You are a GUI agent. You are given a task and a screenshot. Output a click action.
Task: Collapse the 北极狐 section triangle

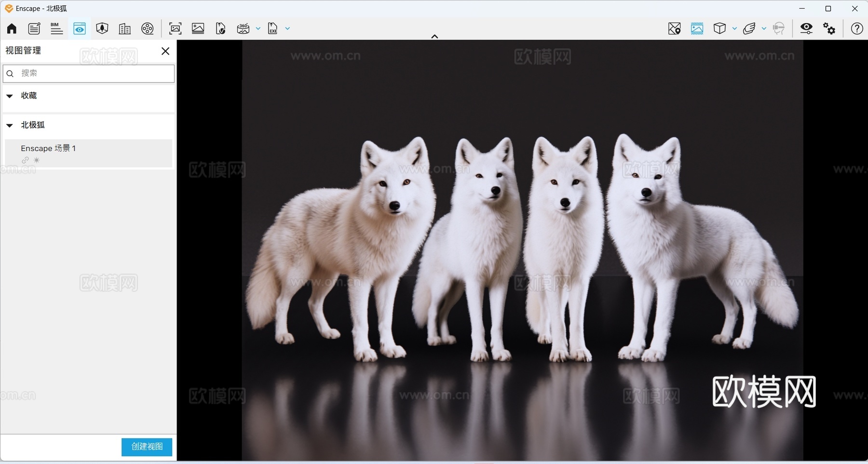(x=9, y=125)
